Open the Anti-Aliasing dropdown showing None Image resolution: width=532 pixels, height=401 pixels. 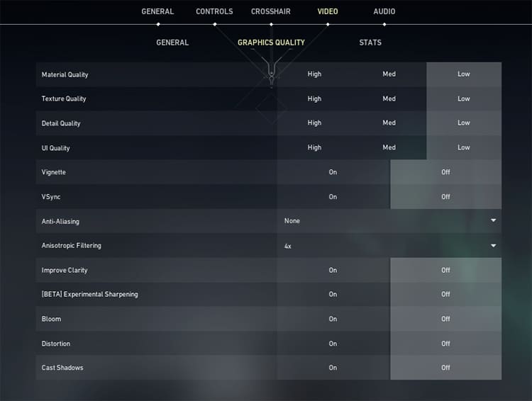[x=389, y=221]
